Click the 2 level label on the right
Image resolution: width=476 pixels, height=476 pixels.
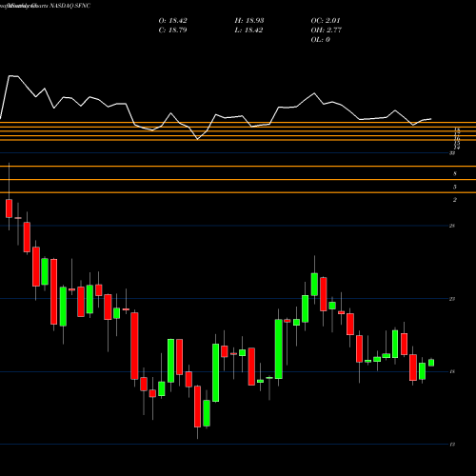455,200
